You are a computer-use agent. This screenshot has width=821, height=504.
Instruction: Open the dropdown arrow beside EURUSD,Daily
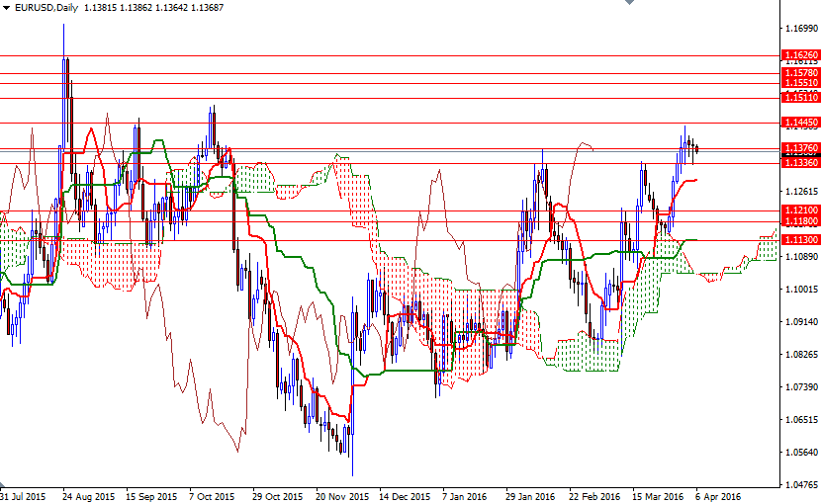tap(6, 7)
